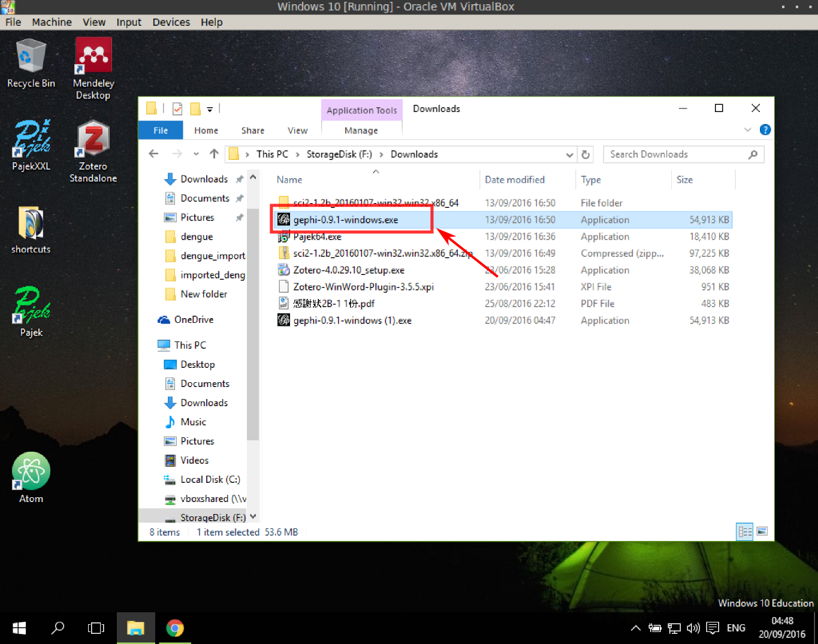818x644 pixels.
Task: Select Music under This PC
Action: point(186,422)
